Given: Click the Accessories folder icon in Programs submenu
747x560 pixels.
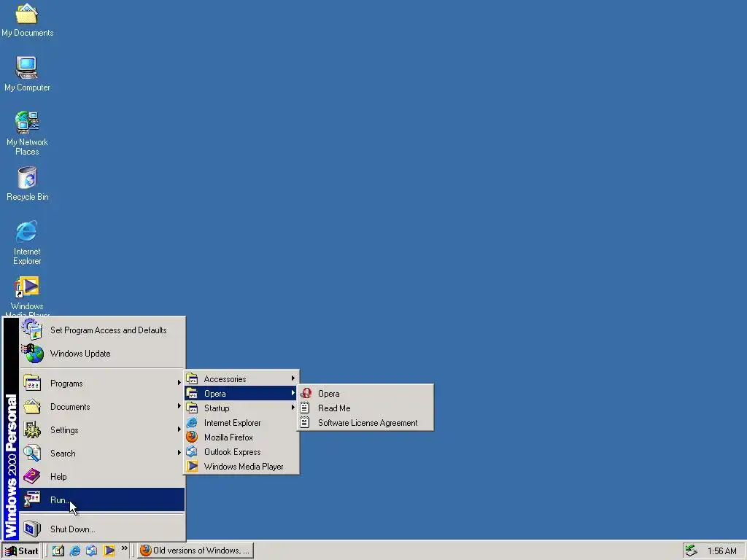Looking at the screenshot, I should tap(192, 379).
